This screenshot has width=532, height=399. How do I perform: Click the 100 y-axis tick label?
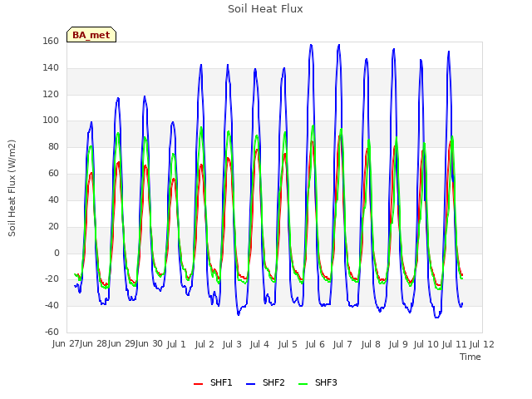pos(51,120)
